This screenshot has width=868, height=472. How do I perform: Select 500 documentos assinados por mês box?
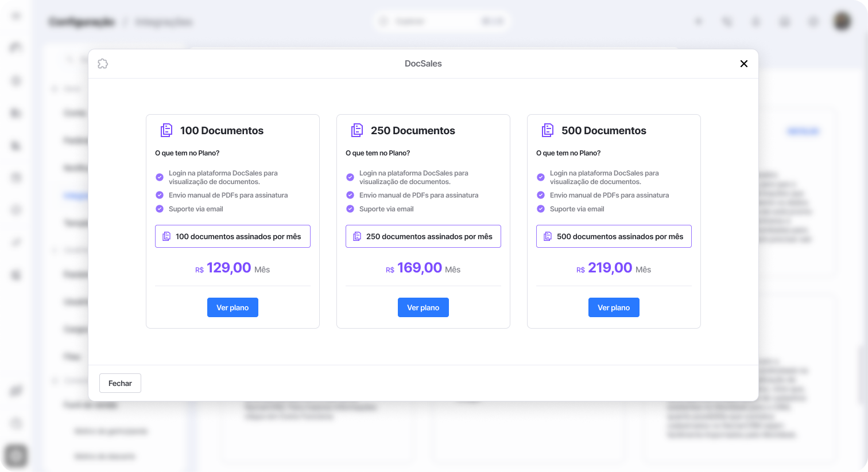point(614,236)
